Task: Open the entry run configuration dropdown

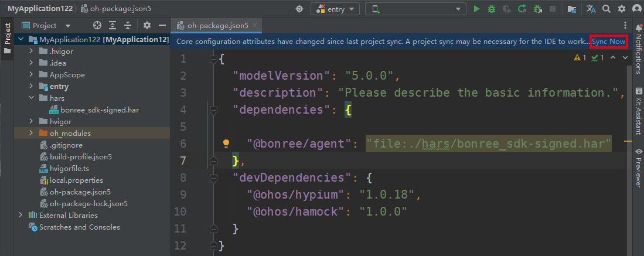Action: click(335, 9)
